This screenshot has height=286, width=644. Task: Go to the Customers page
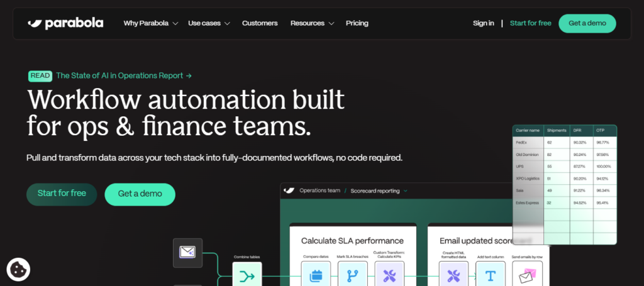[260, 23]
